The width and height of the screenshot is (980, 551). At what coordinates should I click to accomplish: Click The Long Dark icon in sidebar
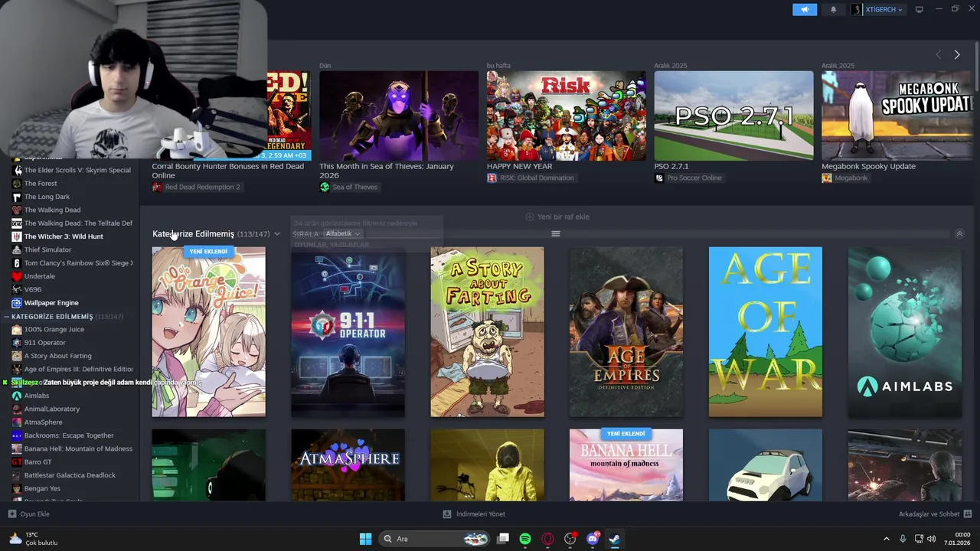tap(17, 197)
